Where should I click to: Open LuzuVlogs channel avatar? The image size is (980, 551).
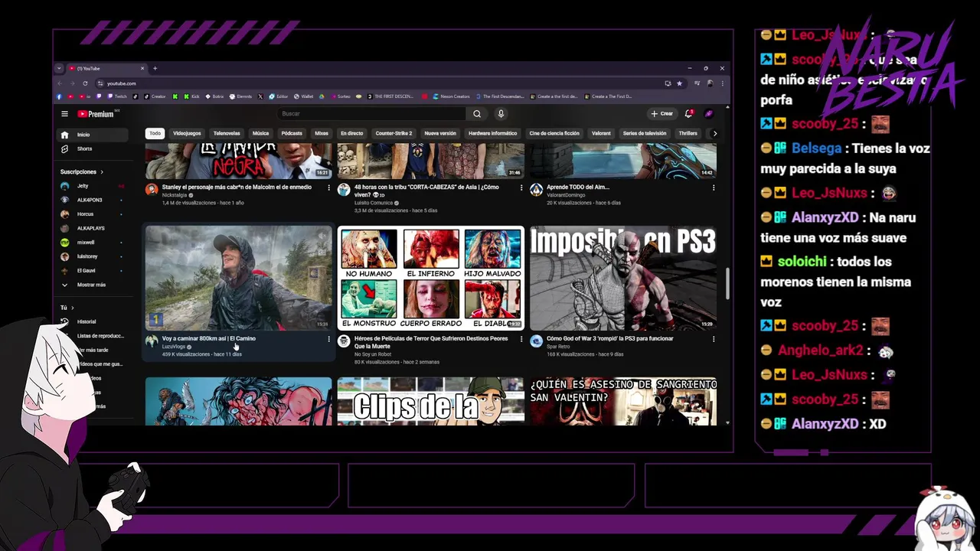(x=152, y=341)
